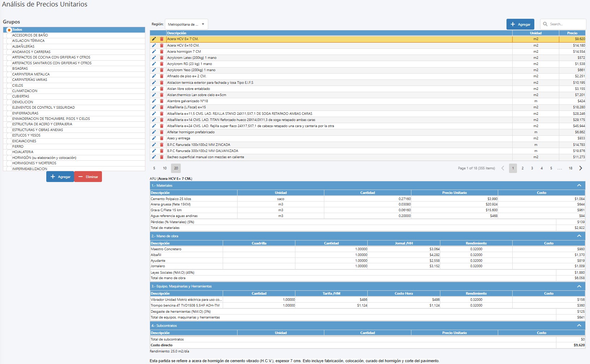This screenshot has width=590, height=364.
Task: Click trash icon for Alambre galvanizado N°18
Action: (162, 101)
